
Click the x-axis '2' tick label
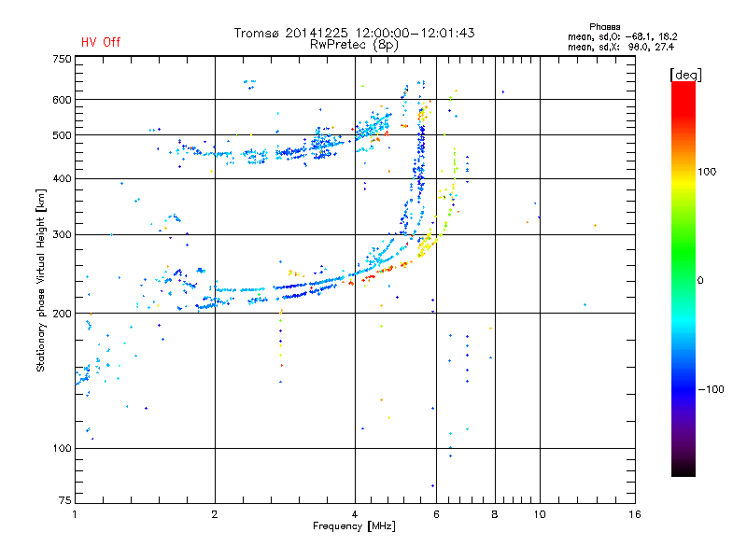pos(215,514)
